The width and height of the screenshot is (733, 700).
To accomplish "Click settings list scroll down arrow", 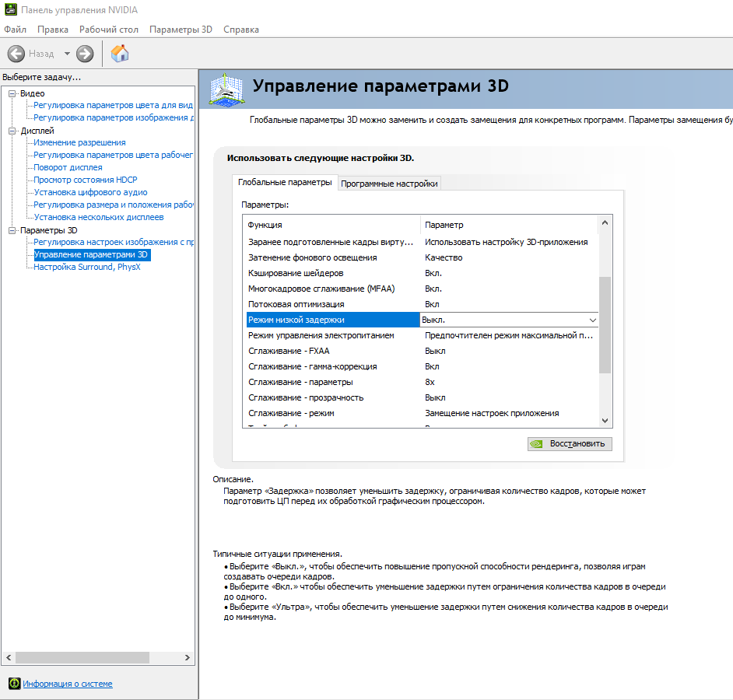I will click(x=605, y=421).
